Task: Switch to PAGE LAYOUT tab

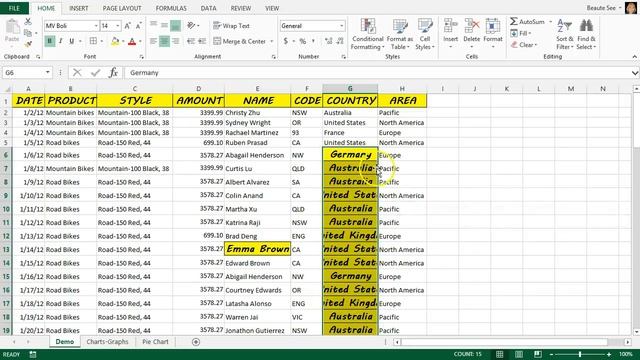Action: 122,8
